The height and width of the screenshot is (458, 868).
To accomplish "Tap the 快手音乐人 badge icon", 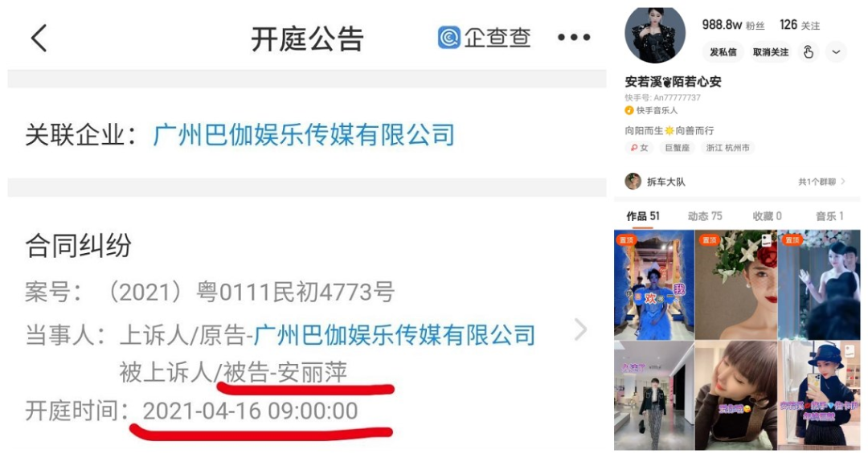I will click(628, 111).
